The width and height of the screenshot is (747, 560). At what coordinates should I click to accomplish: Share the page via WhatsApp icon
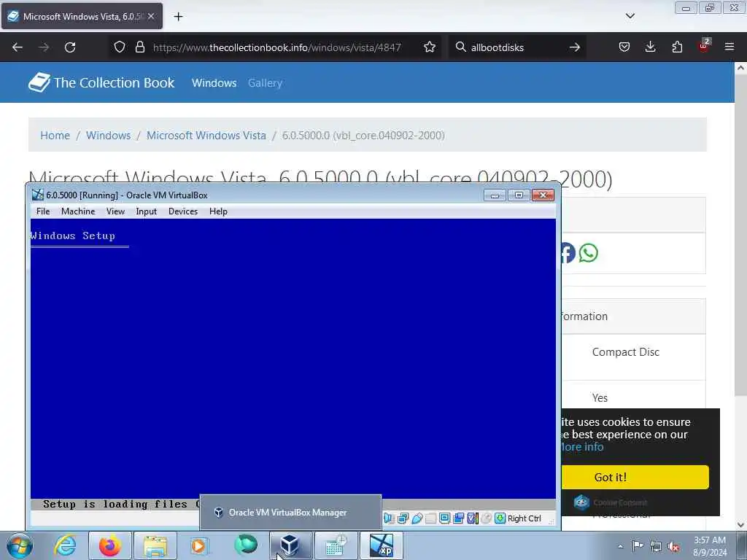[589, 253]
